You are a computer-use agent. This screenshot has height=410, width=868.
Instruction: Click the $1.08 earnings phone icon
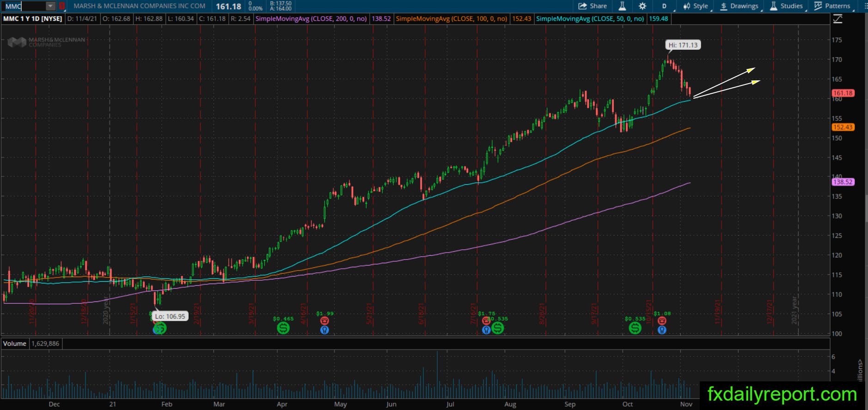[662, 321]
